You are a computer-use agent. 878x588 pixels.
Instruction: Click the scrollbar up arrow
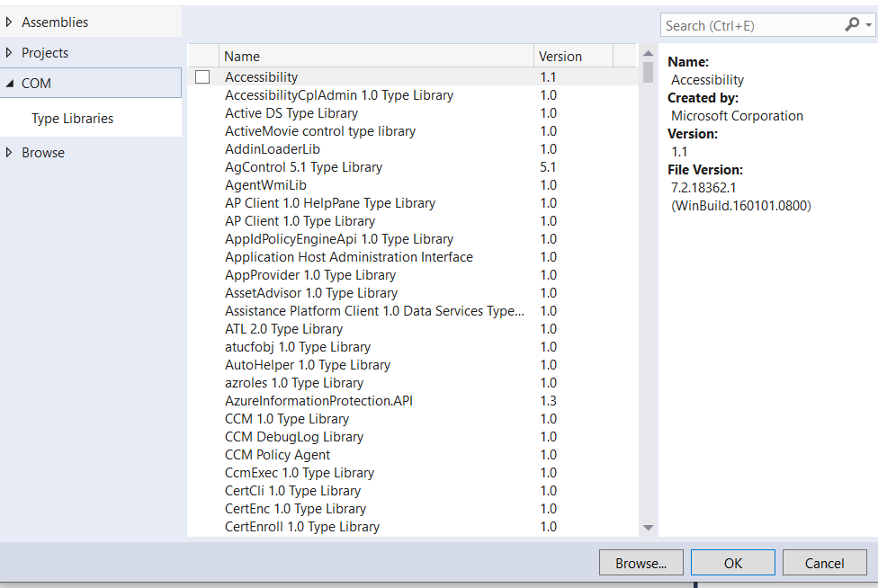tap(648, 53)
